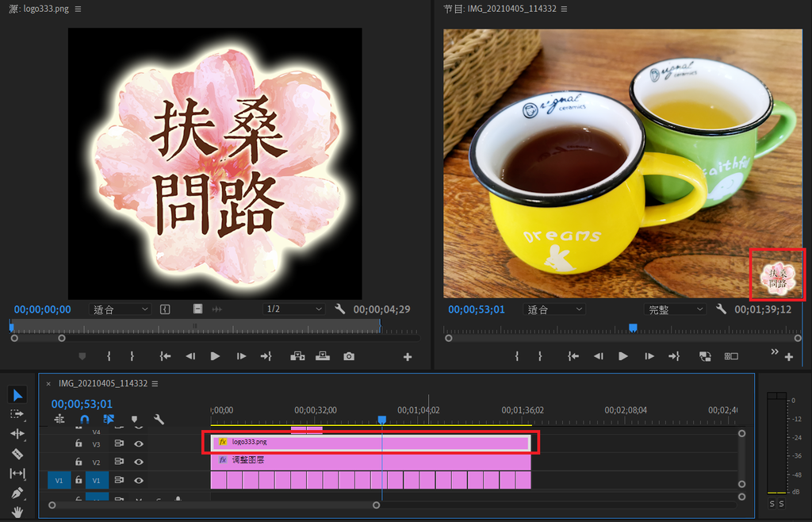Open the timeline display settings wrench
The width and height of the screenshot is (812, 522).
(159, 420)
